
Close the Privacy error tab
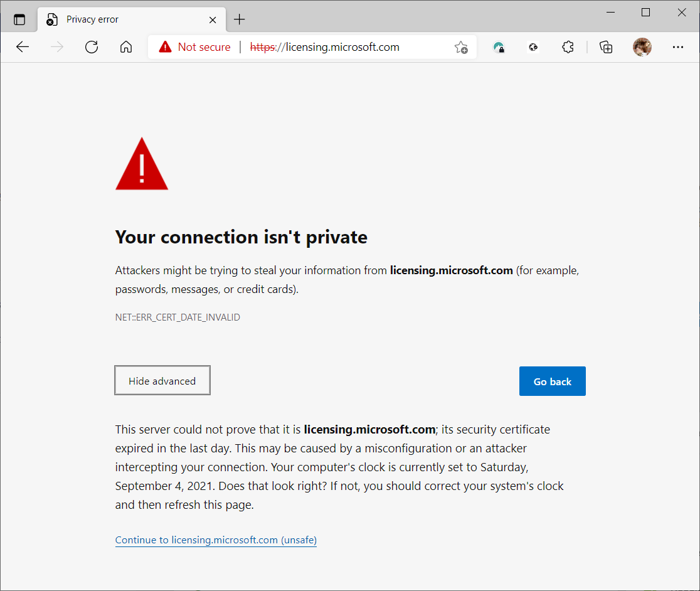[x=213, y=19]
